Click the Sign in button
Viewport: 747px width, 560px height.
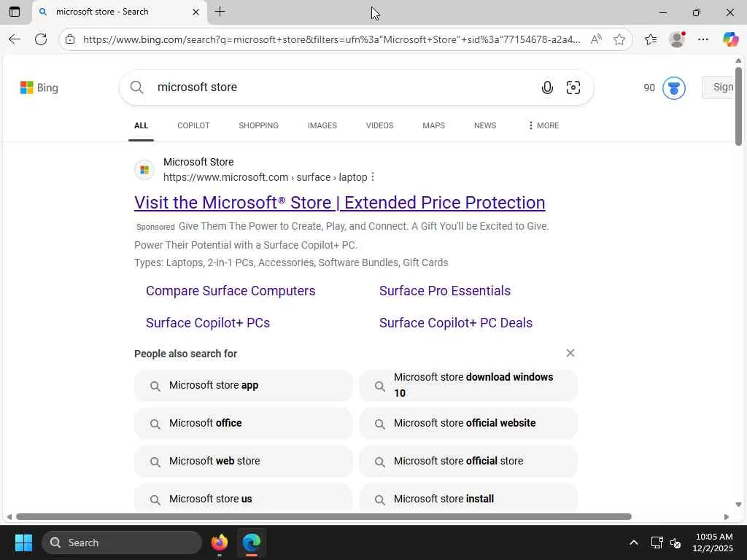coord(719,87)
